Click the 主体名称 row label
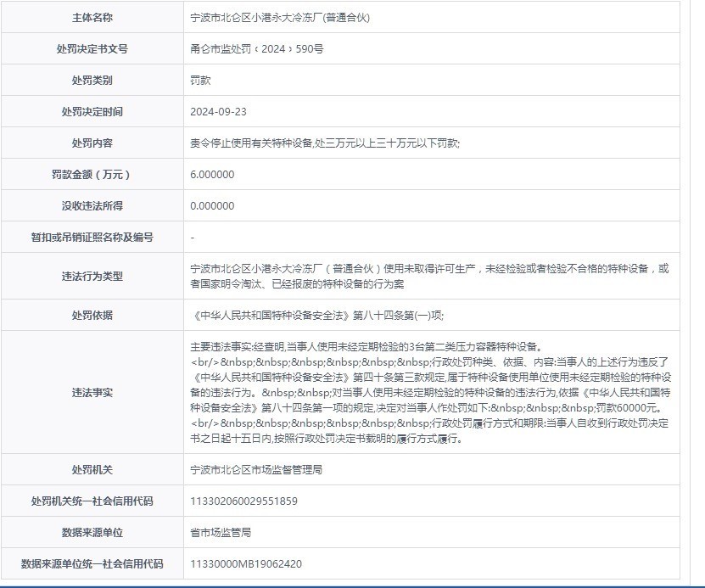The image size is (705, 588). click(x=92, y=18)
